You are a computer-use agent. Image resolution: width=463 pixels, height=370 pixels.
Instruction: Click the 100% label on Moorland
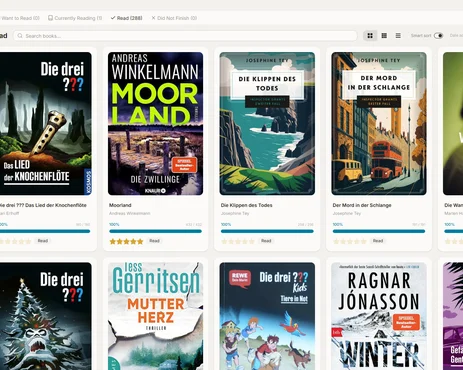click(x=114, y=224)
